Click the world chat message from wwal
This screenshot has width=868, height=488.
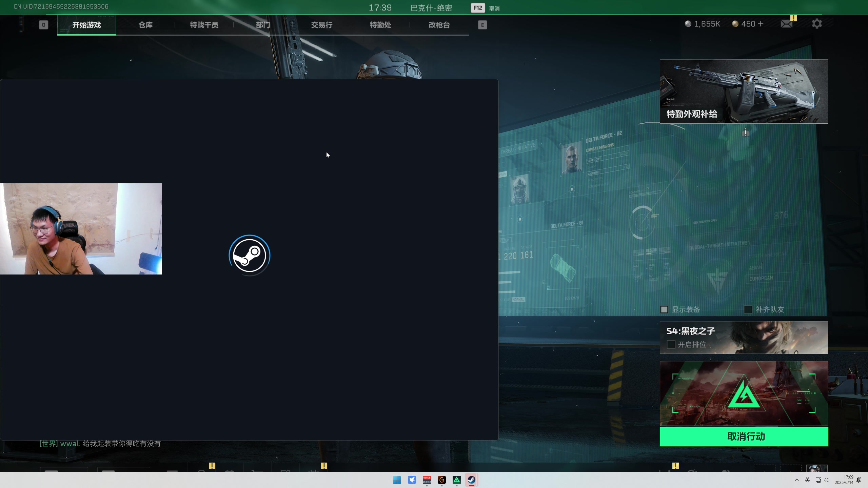[x=100, y=444]
